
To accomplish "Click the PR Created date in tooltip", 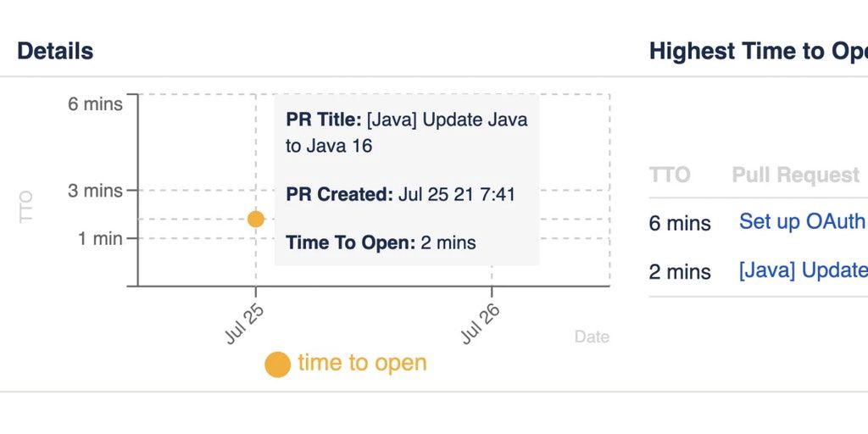I will [x=456, y=194].
